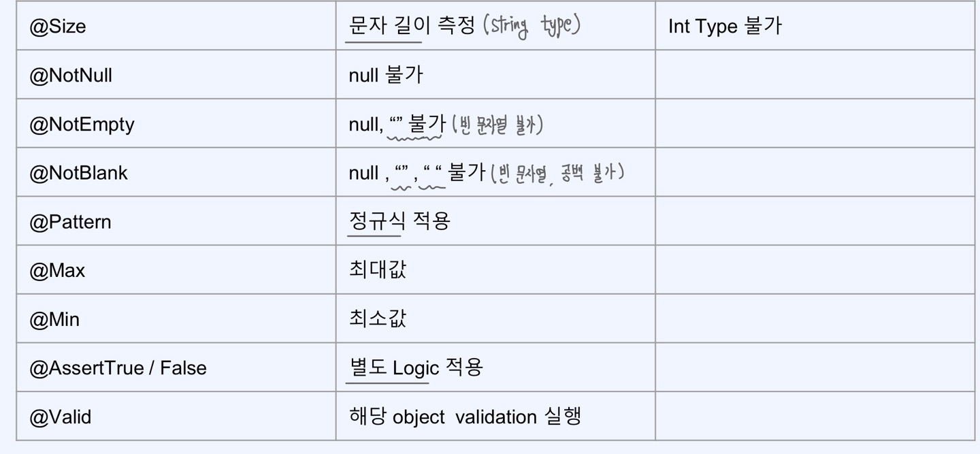Image resolution: width=980 pixels, height=454 pixels.
Task: Click the '최소값' description cell
Action: [495, 319]
